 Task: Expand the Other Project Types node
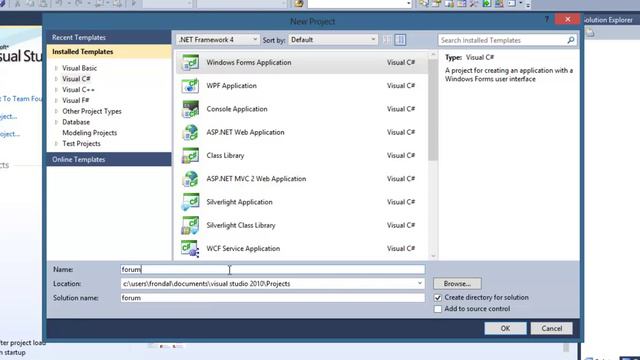[x=56, y=111]
